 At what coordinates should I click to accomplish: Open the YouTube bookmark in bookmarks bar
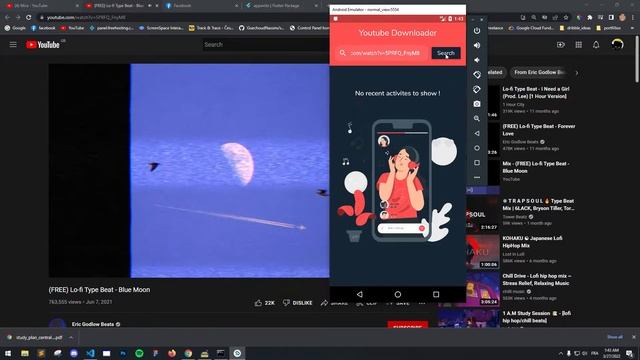tap(72, 28)
